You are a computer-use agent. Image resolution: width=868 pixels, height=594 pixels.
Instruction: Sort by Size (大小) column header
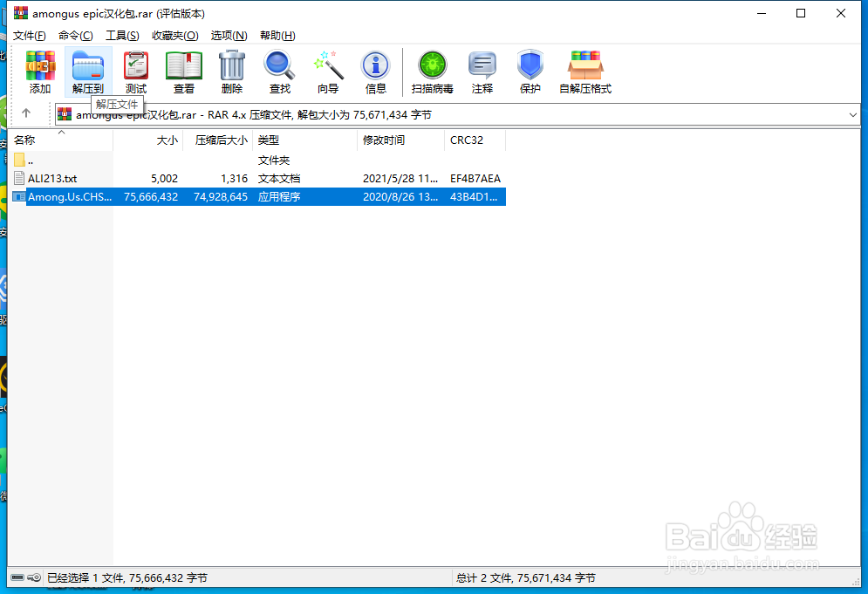[x=147, y=140]
